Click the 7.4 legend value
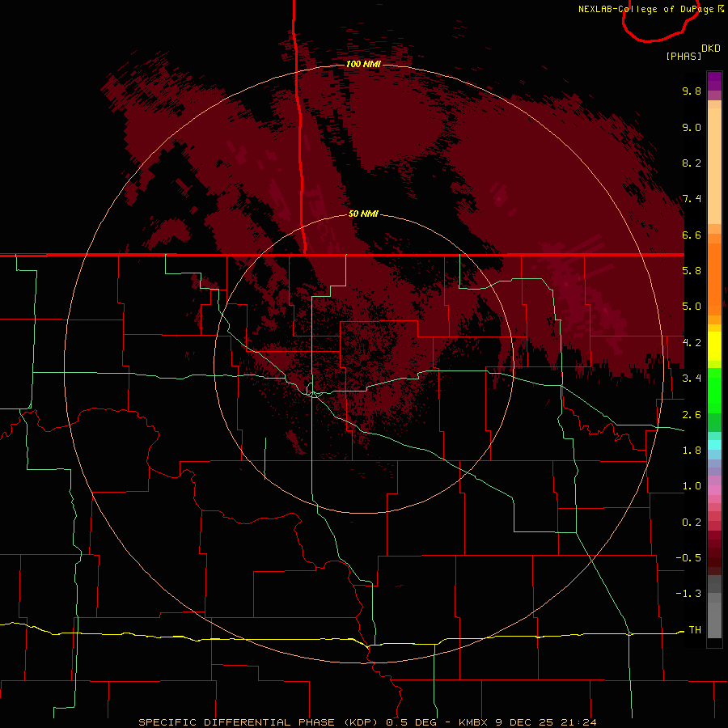This screenshot has width=728, height=728. pos(692,199)
